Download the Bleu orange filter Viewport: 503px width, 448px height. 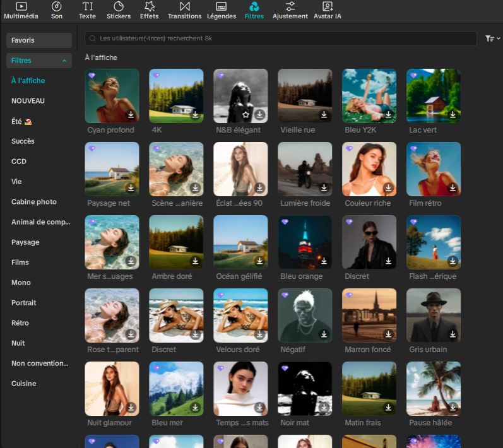(324, 261)
